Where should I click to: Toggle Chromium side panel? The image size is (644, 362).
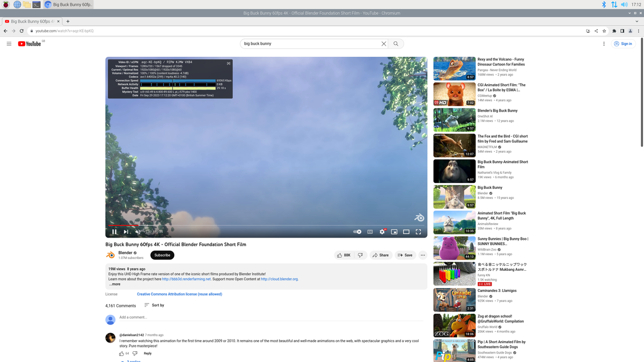(622, 31)
